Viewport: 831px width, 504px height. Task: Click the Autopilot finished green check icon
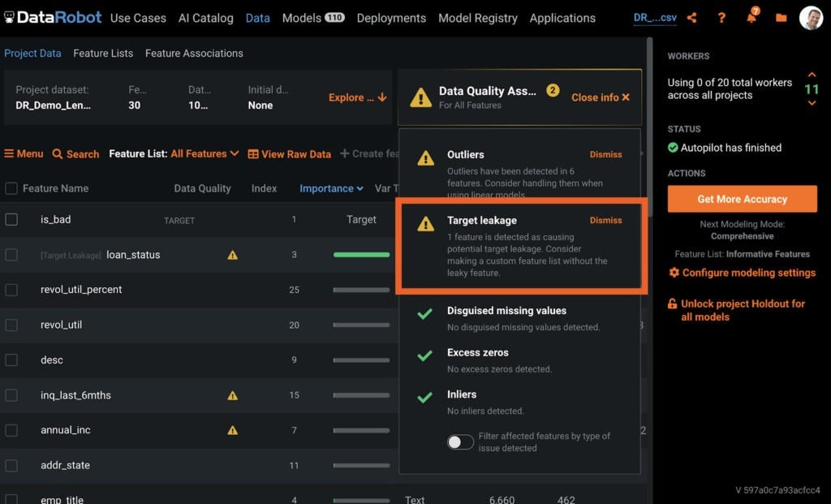pyautogui.click(x=673, y=148)
